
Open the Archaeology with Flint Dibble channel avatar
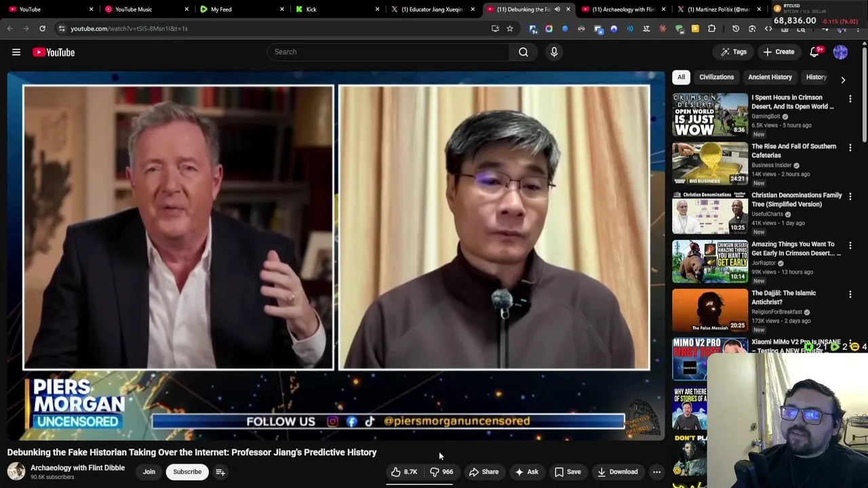pos(16,472)
